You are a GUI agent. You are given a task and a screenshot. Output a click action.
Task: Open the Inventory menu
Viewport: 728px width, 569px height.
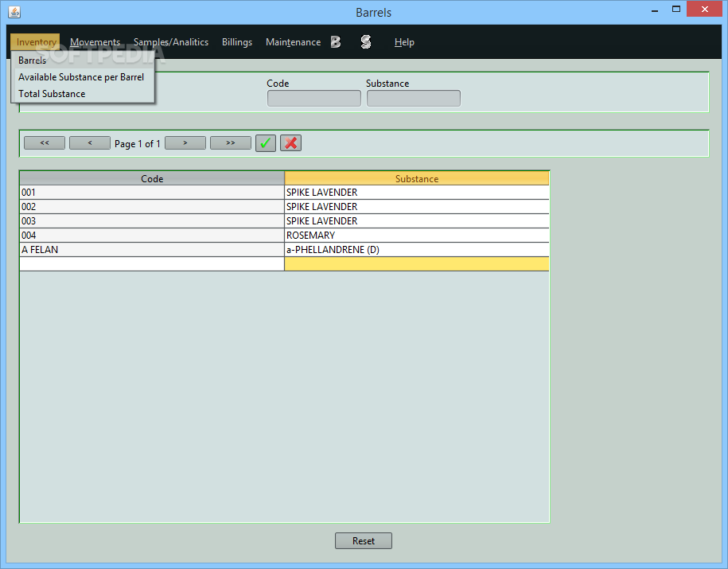coord(35,42)
